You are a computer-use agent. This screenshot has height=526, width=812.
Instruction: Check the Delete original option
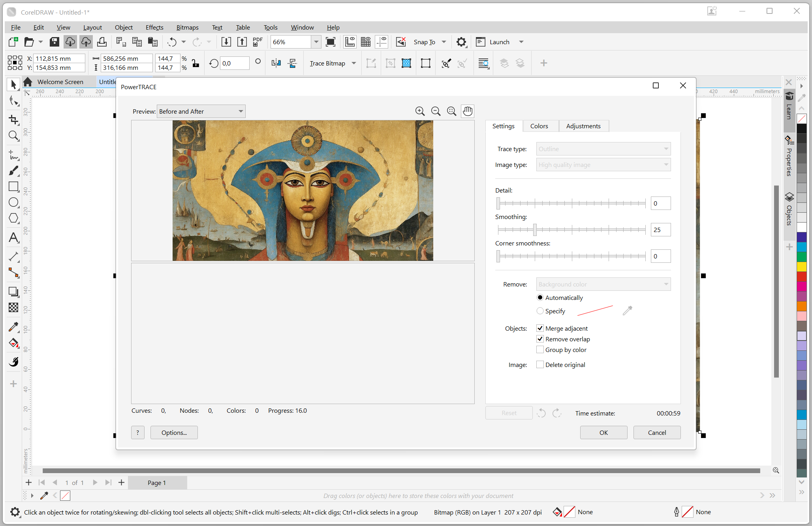point(540,365)
